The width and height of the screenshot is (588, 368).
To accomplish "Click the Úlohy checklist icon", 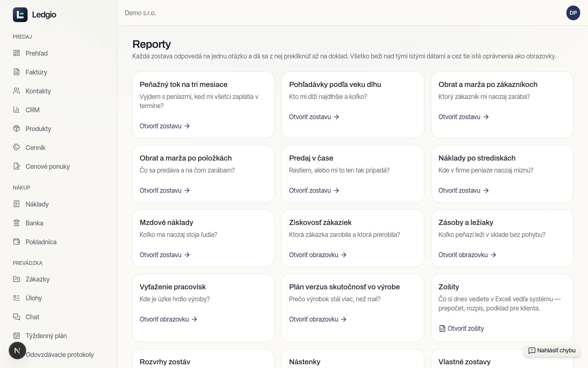I will [x=17, y=298].
